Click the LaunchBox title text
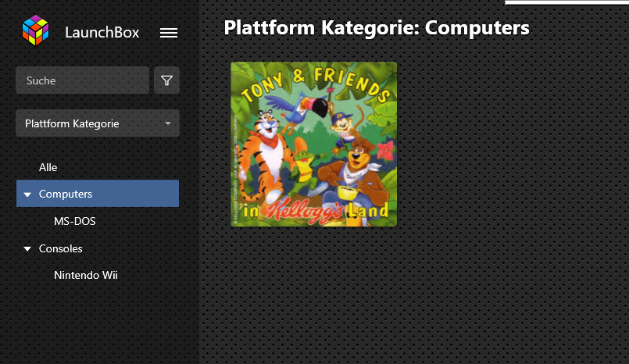The height and width of the screenshot is (364, 629). 102,32
